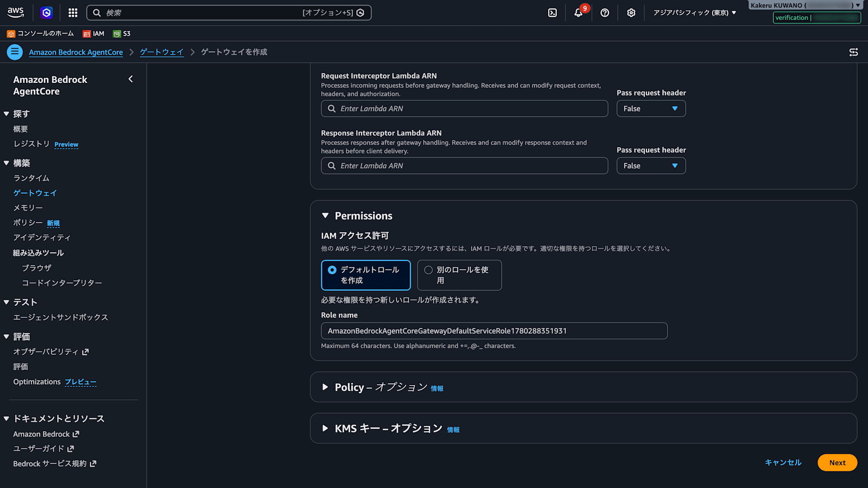This screenshot has width=868, height=488.
Task: Open Optimizations in the sidebar
Action: (37, 382)
